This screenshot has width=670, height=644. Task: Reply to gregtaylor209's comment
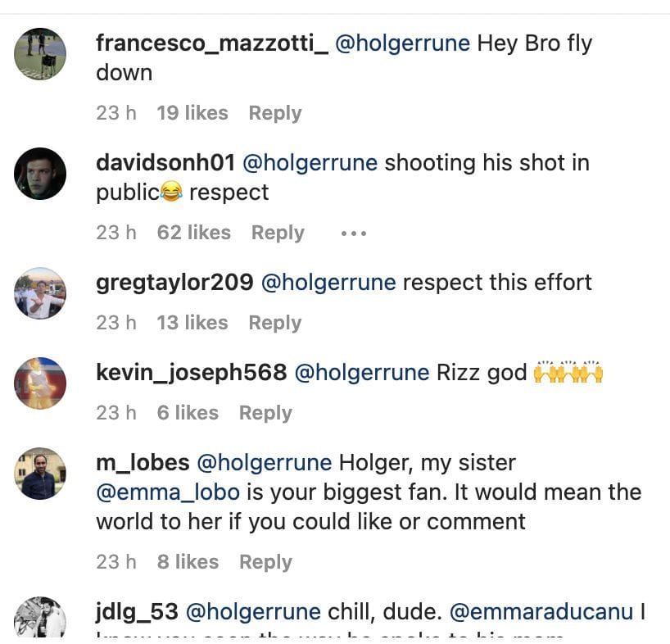[x=274, y=322]
